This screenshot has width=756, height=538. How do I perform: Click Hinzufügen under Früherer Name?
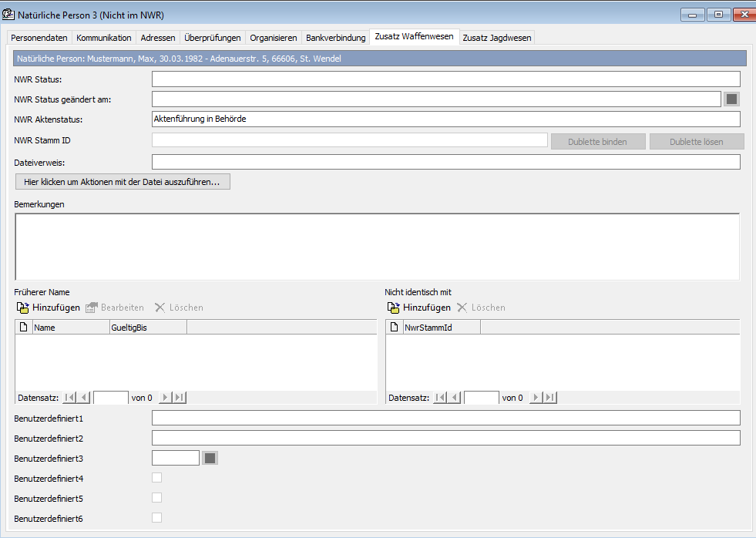coord(49,308)
